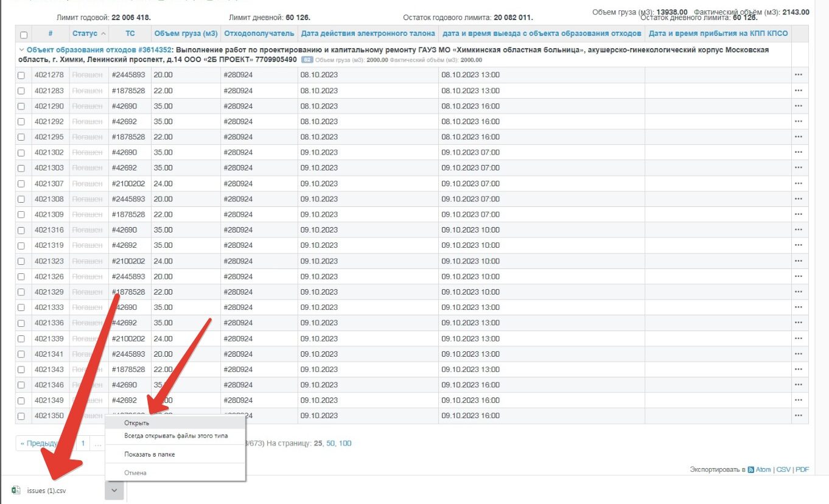Open the download options arrow for issues (1).csv
Viewport: 829px width, 504px height.
click(115, 491)
